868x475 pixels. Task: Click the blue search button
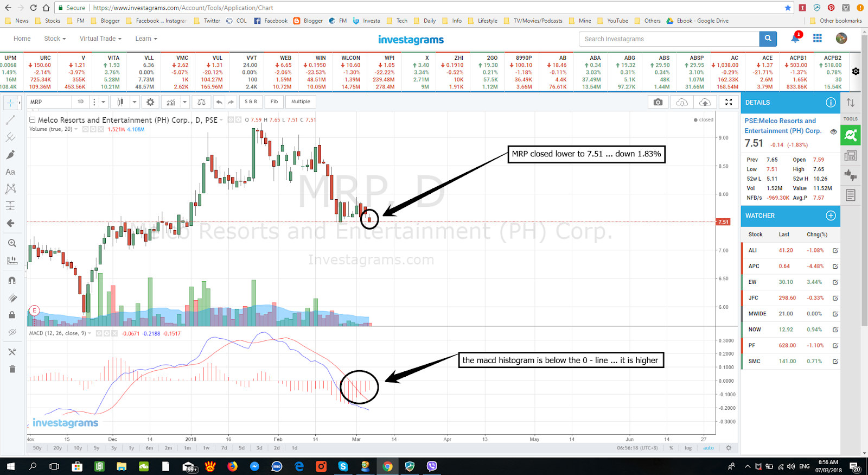click(768, 39)
